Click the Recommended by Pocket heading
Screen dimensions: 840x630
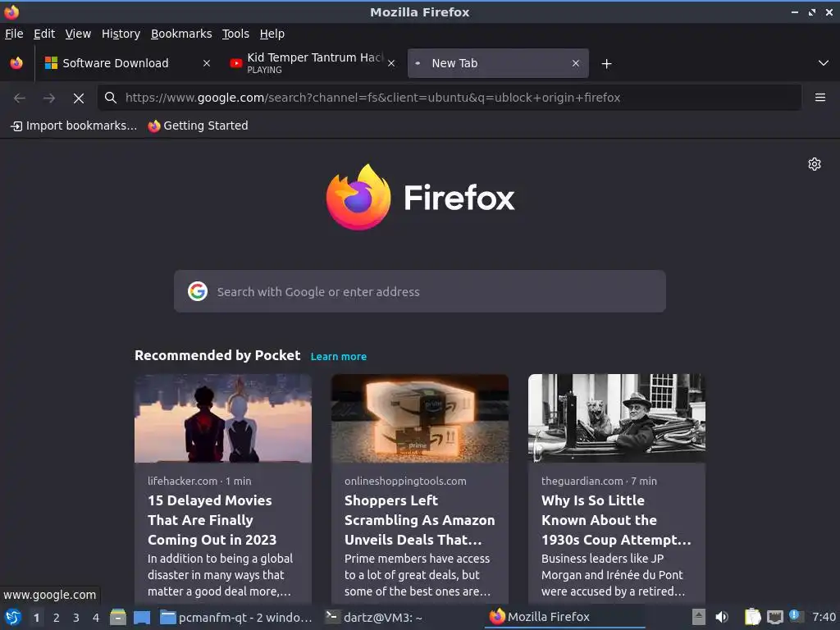coord(217,356)
